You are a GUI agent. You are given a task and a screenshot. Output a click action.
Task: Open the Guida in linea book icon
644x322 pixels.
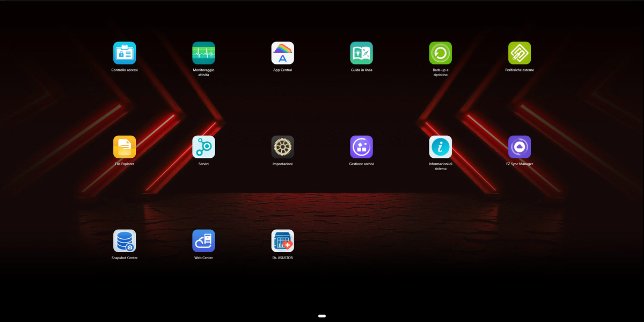tap(362, 53)
